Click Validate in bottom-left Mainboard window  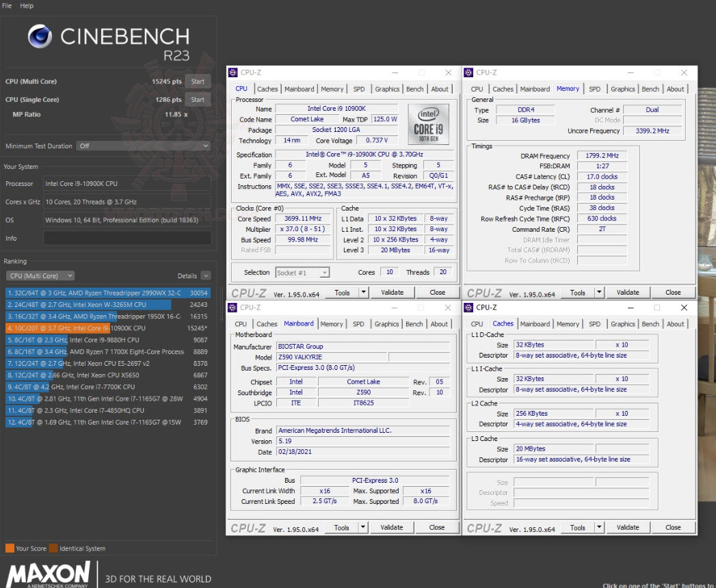tap(392, 528)
